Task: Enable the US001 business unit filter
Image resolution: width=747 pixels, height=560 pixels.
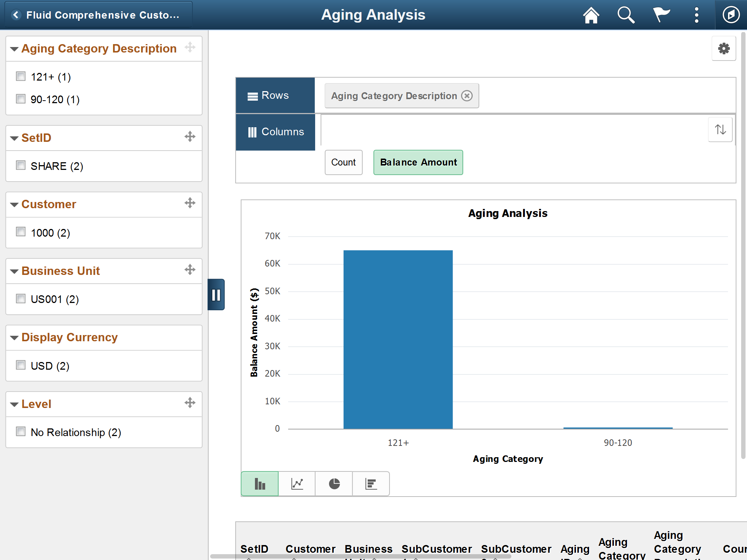Action: tap(21, 299)
